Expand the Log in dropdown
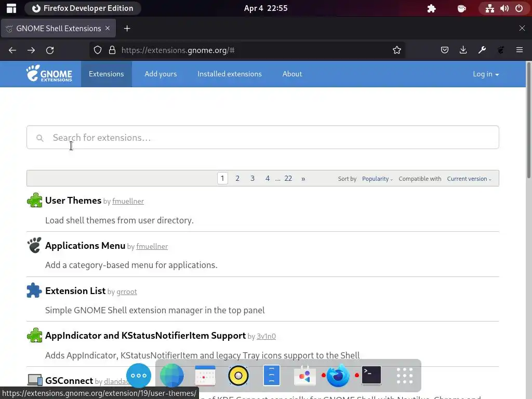This screenshot has height=399, width=532. point(486,74)
